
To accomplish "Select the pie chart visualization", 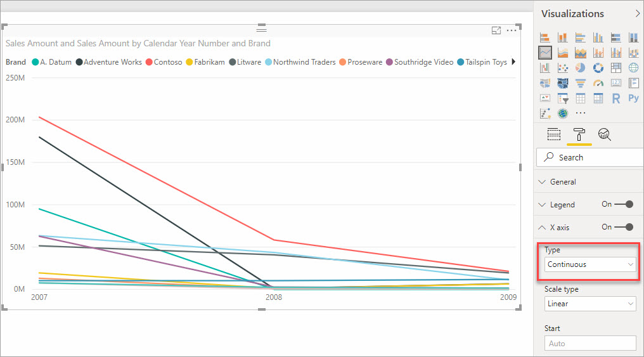I will 581,68.
